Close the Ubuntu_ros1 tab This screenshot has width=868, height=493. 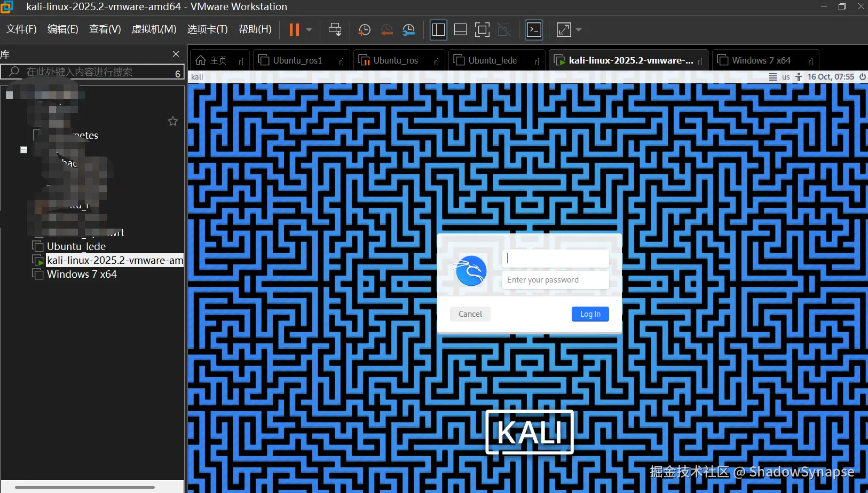pyautogui.click(x=341, y=61)
